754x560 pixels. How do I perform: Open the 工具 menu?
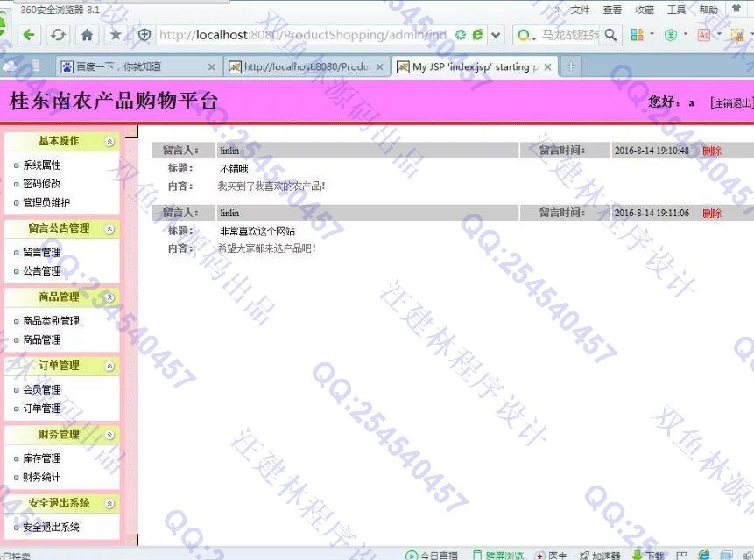tap(676, 10)
